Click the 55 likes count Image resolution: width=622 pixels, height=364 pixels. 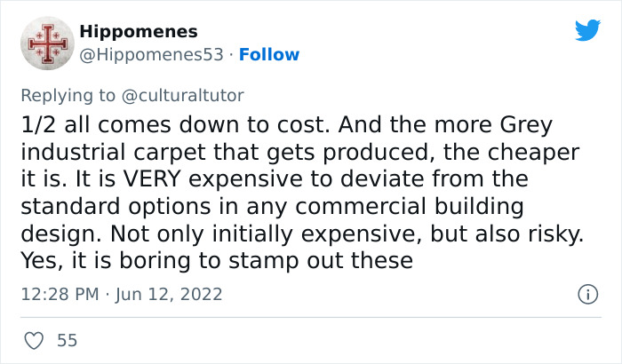(x=67, y=340)
